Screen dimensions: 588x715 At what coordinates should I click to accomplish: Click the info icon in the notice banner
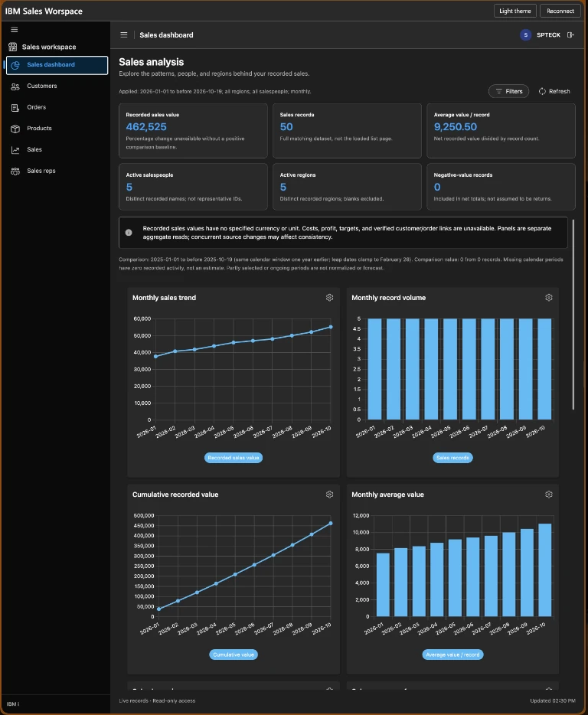pyautogui.click(x=129, y=233)
